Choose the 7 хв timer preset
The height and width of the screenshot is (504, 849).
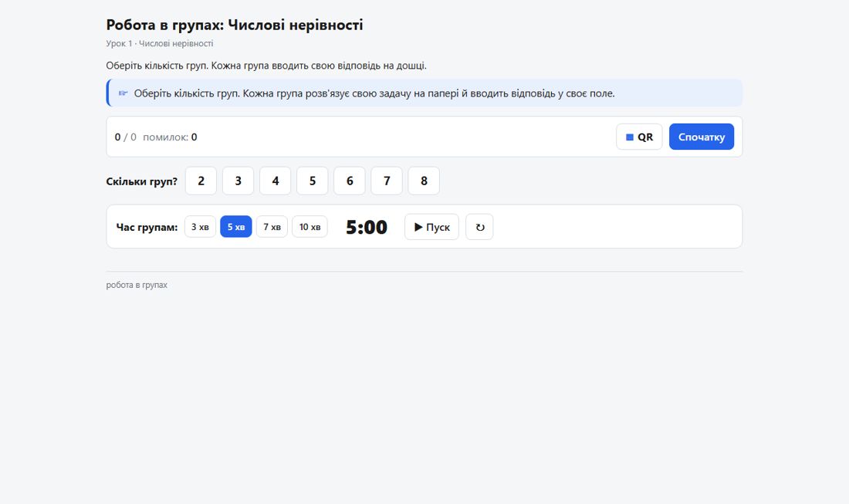point(272,227)
